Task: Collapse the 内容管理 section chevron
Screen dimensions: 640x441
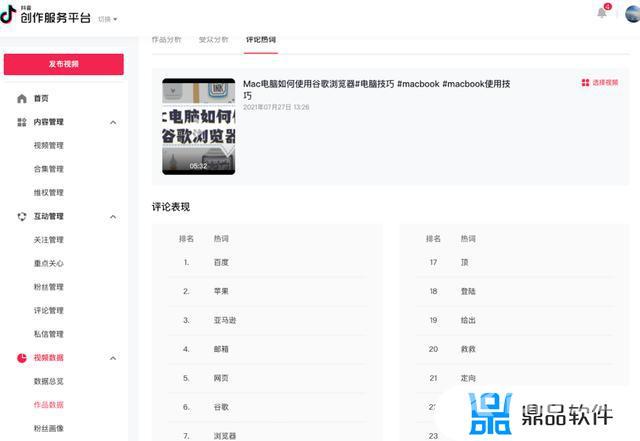Action: click(x=113, y=122)
